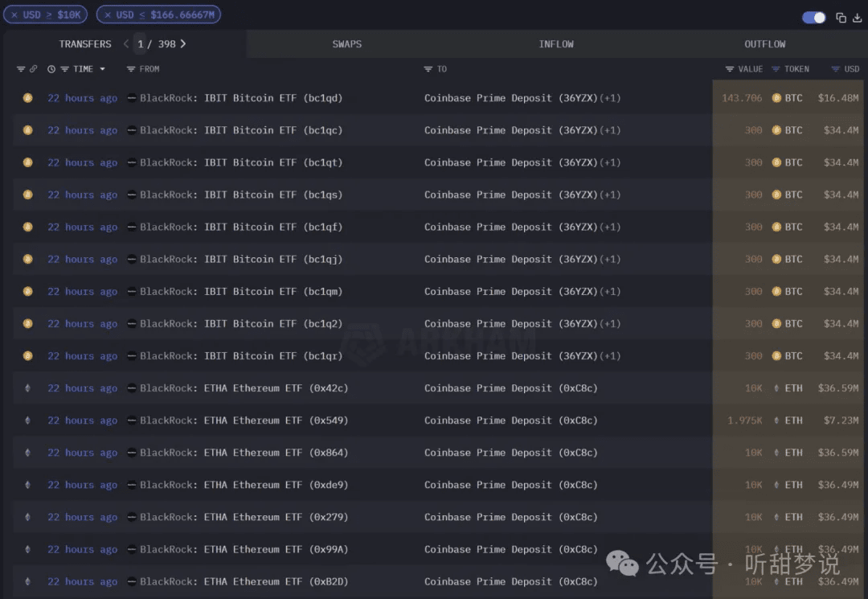Click the Bitcoin chain icon in bc1qr row
Screen dimensions: 868x599
[x=27, y=356]
